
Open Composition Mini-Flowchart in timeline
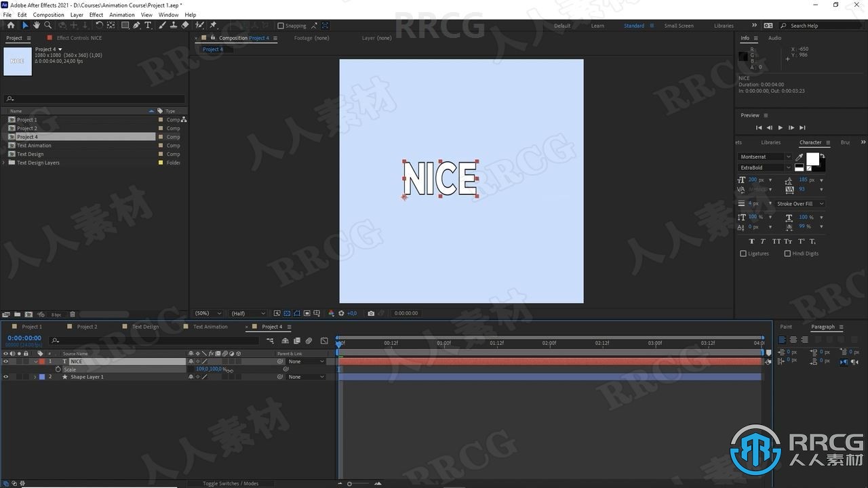(270, 340)
